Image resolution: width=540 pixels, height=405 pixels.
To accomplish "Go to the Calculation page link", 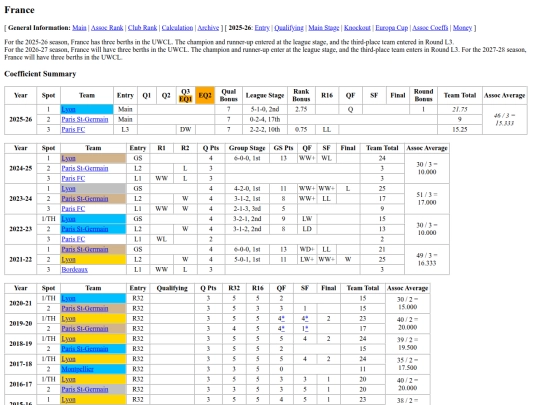I will pos(177,28).
